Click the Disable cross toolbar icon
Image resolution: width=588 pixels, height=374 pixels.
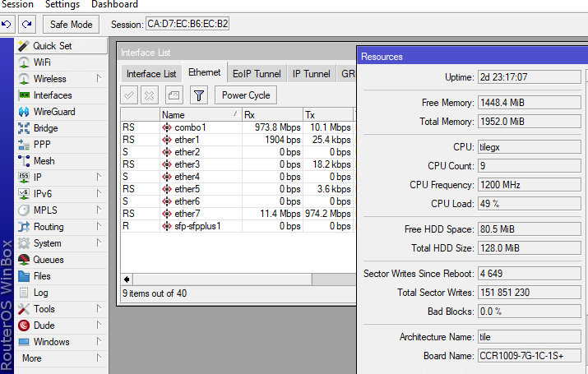pyautogui.click(x=149, y=95)
